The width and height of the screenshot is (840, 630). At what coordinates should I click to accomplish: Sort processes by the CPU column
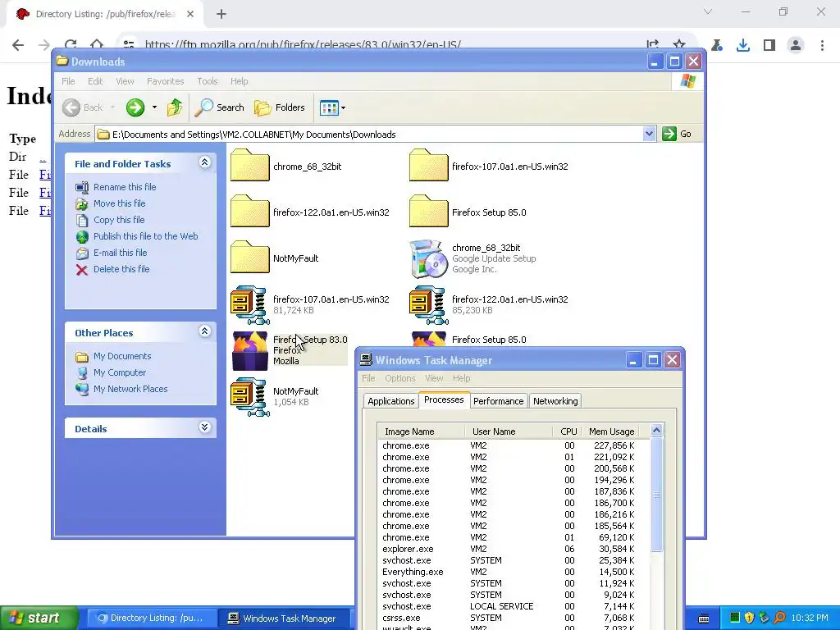click(568, 431)
